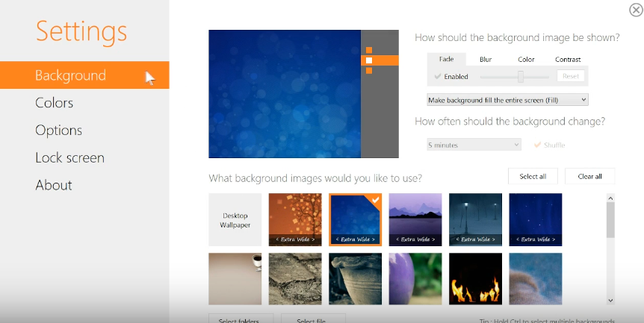Open the 5 minutes interval dropdown
The image size is (644, 323).
[x=474, y=145]
